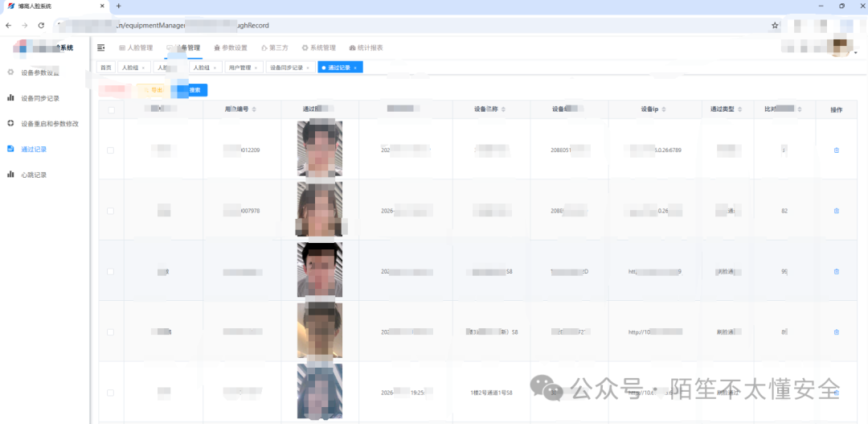Sort by 通过类型 column arrows

(x=739, y=109)
